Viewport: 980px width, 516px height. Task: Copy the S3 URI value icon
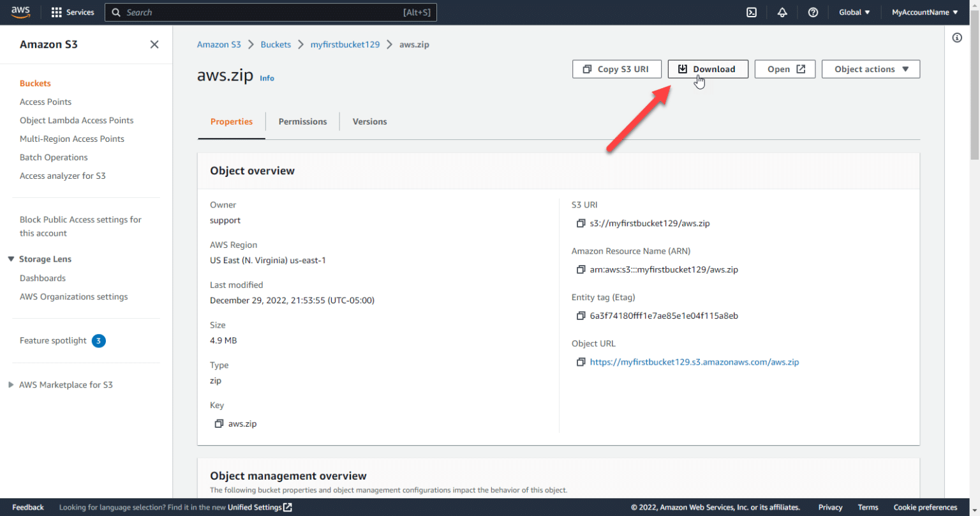tap(581, 224)
